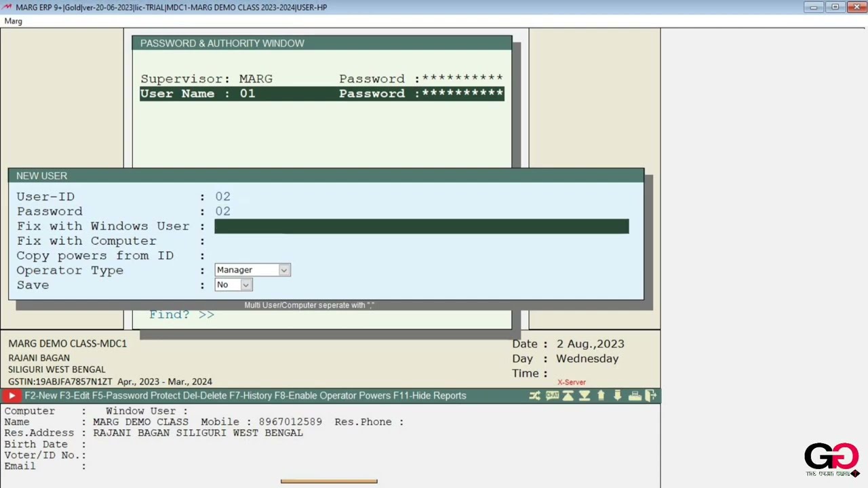Click the jump-to-bottom triangle icon
This screenshot has height=488, width=868.
585,396
